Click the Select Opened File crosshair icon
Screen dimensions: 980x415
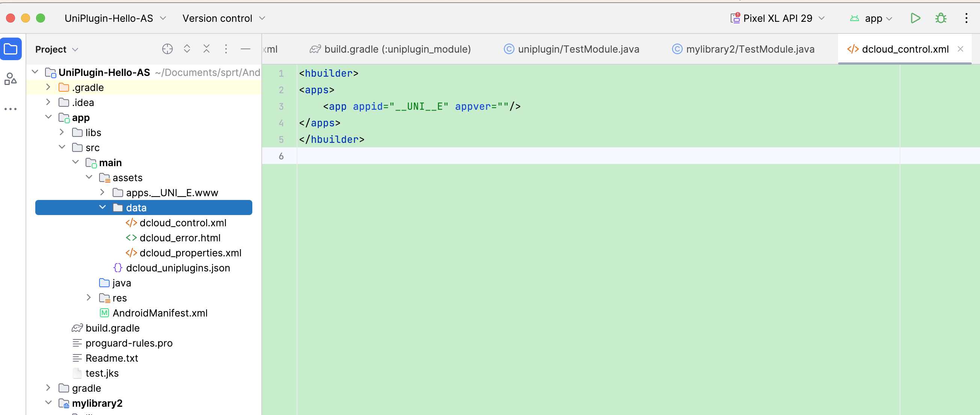click(x=167, y=49)
